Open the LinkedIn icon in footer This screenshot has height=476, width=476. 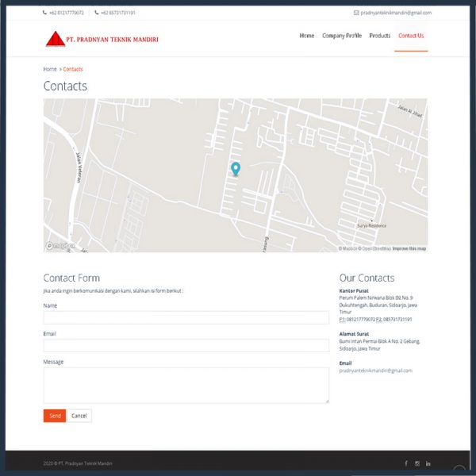tap(428, 463)
